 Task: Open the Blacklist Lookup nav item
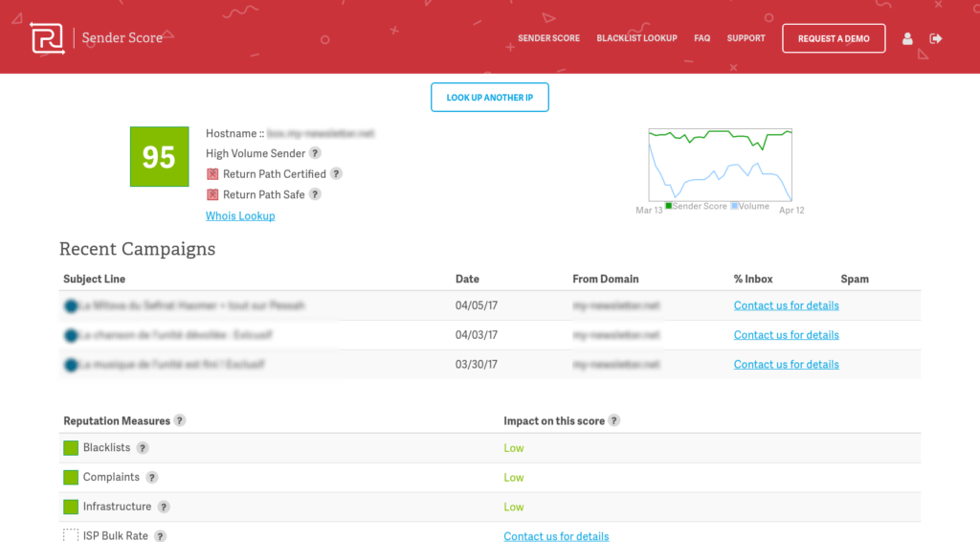point(636,38)
